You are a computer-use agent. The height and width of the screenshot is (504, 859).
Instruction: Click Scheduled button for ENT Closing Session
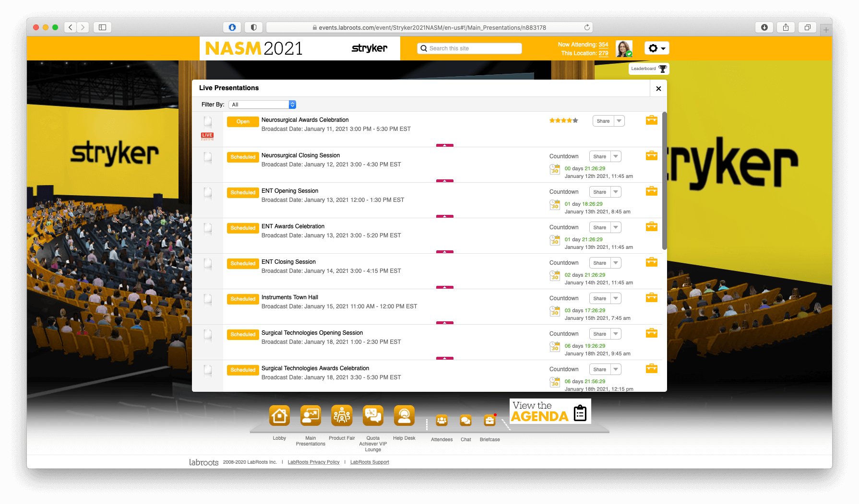point(243,264)
